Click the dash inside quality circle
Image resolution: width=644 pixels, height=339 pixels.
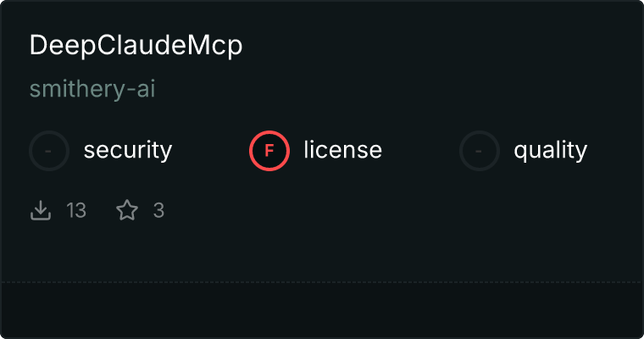479,151
